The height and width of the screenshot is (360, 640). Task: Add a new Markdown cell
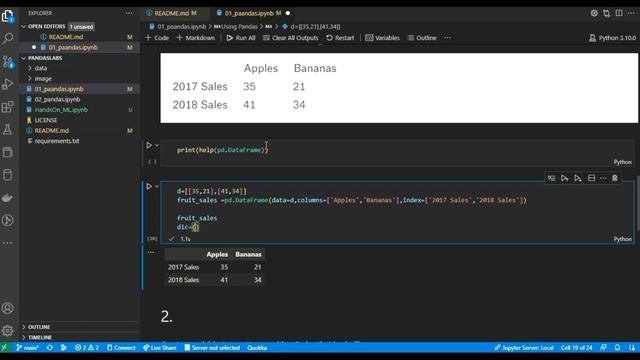(x=196, y=38)
